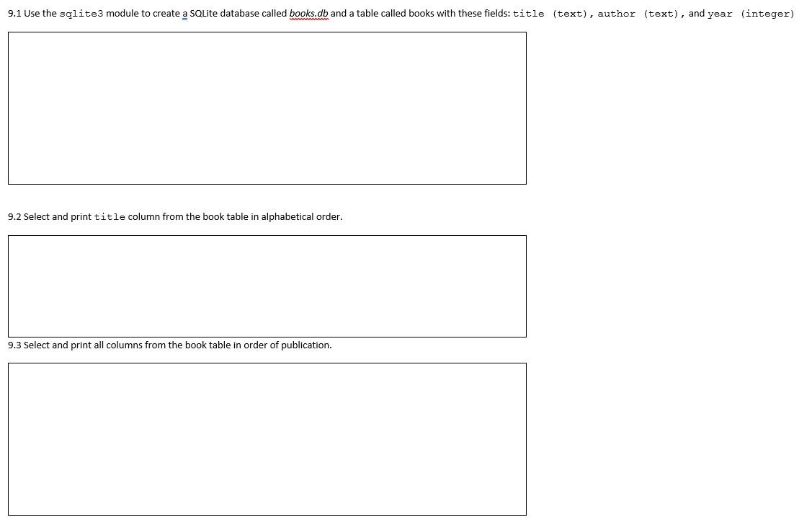Click the word 'alphabetical' in question 9.2
The height and width of the screenshot is (525, 812).
[x=287, y=216]
